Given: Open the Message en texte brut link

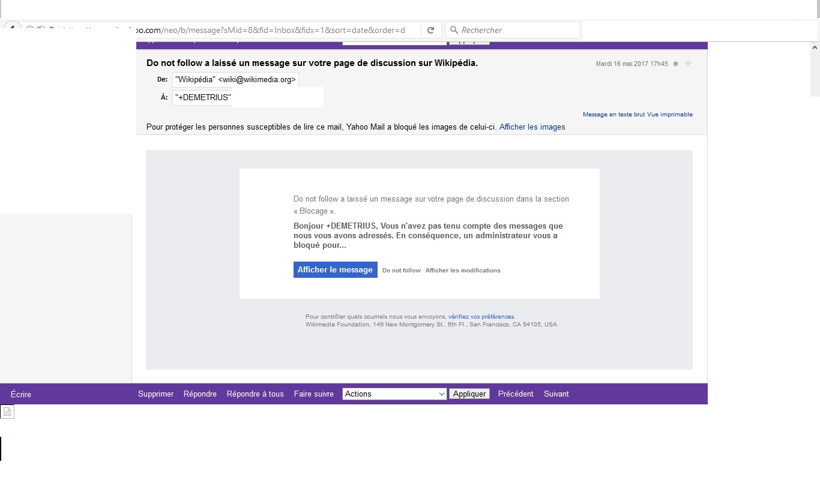Looking at the screenshot, I should (613, 114).
